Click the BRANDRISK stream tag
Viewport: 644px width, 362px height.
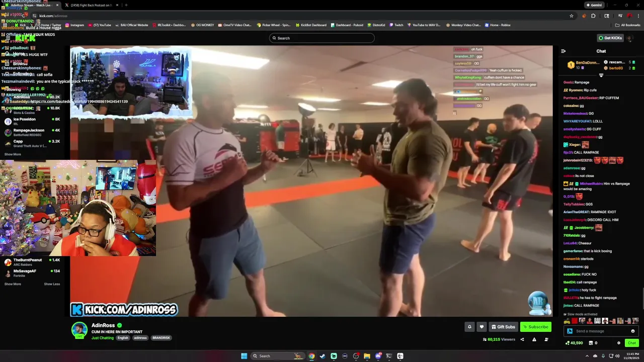point(161,338)
